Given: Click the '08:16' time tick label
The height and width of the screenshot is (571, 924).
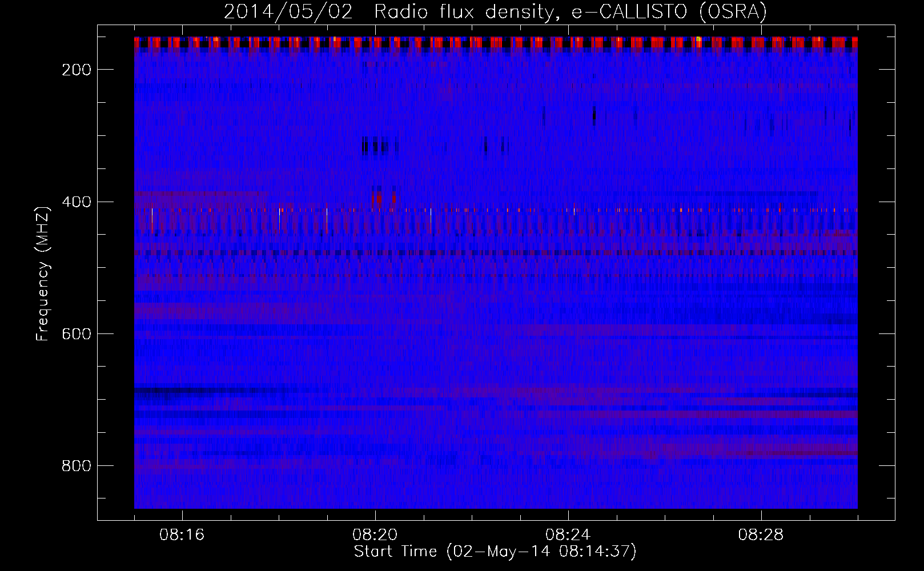Looking at the screenshot, I should point(182,535).
